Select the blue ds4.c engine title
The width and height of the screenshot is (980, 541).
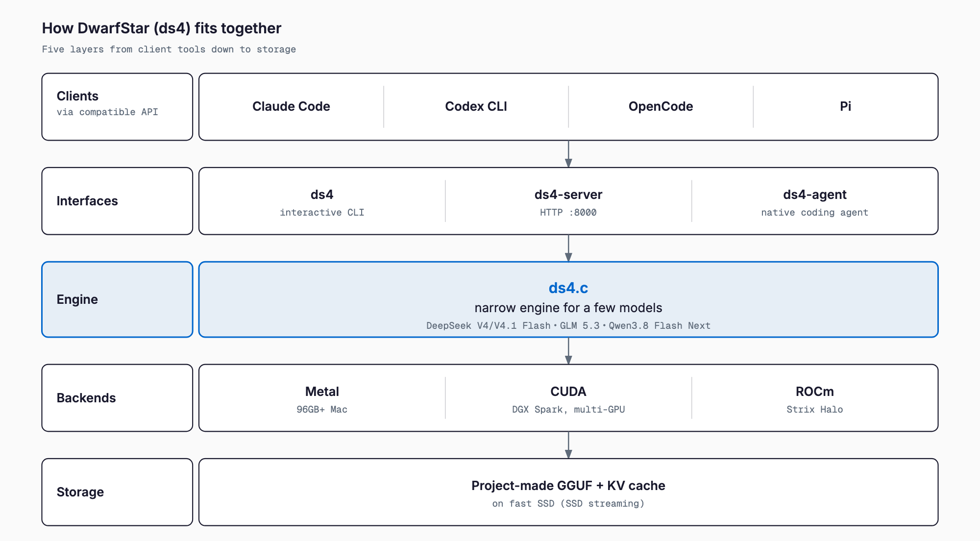(568, 288)
